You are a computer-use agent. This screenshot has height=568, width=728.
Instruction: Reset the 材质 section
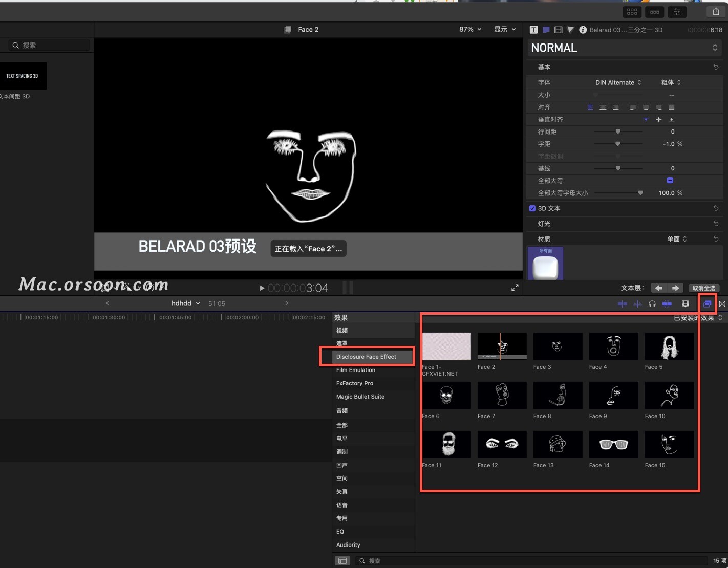pos(716,239)
